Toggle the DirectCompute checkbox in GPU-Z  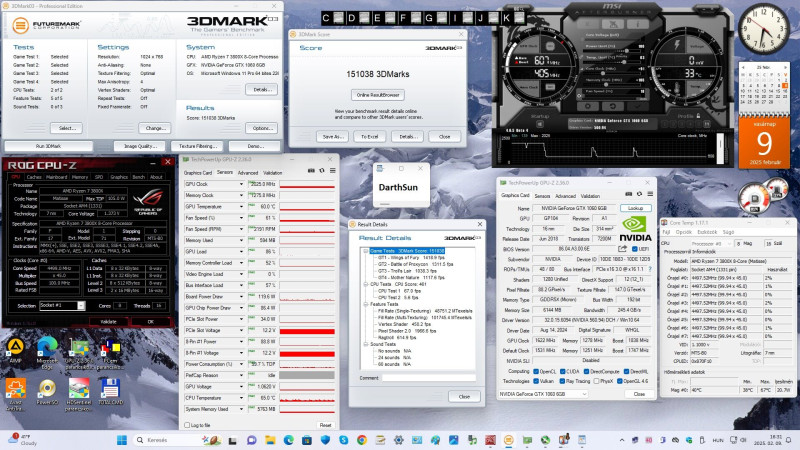(586, 371)
